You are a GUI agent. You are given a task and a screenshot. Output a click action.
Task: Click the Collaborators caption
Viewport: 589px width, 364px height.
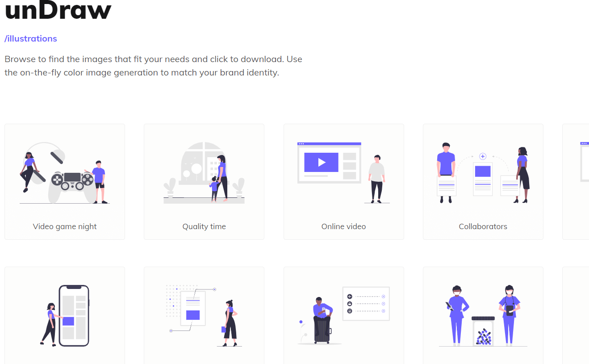click(x=483, y=226)
